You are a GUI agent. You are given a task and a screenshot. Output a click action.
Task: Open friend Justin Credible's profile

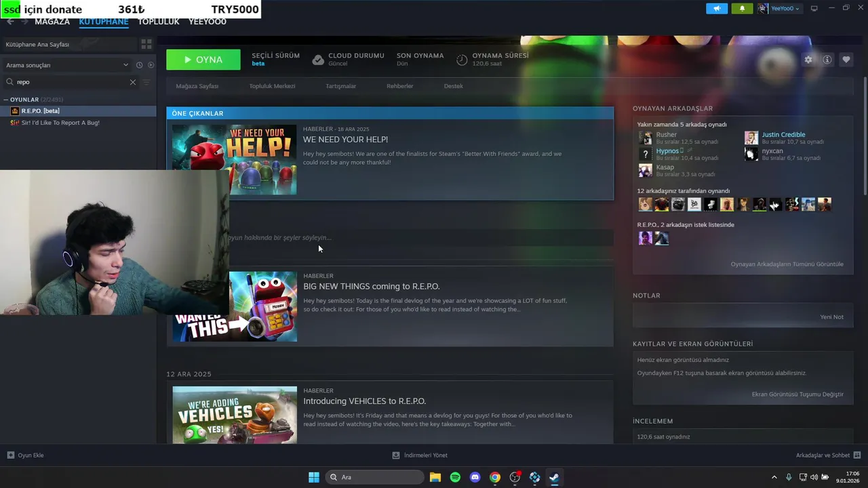coord(783,135)
